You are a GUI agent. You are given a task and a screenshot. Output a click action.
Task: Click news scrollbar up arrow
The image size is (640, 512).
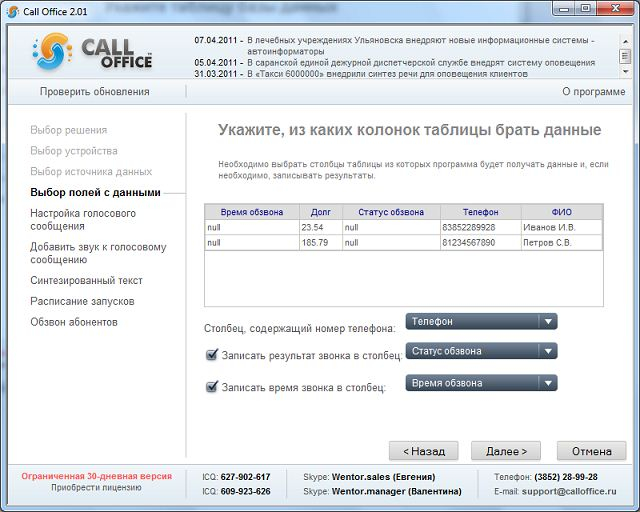click(625, 41)
